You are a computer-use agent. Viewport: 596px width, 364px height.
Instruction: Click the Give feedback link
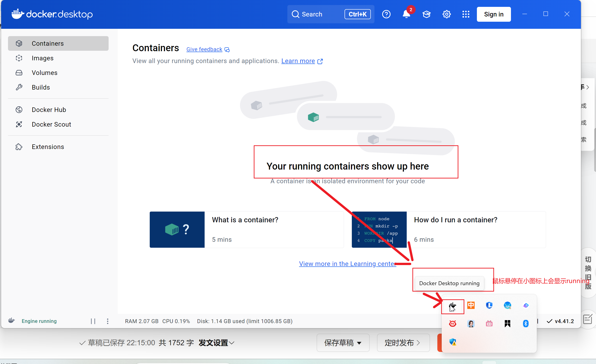[x=204, y=49]
